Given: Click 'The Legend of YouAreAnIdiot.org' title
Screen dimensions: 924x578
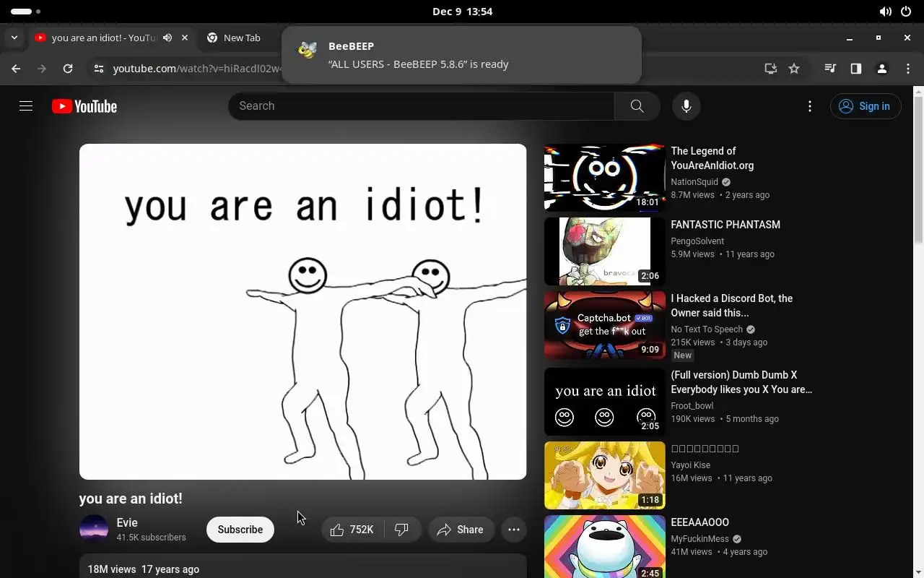Looking at the screenshot, I should (712, 158).
